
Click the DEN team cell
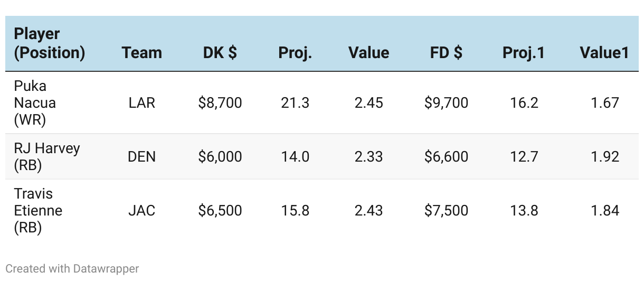(x=141, y=157)
